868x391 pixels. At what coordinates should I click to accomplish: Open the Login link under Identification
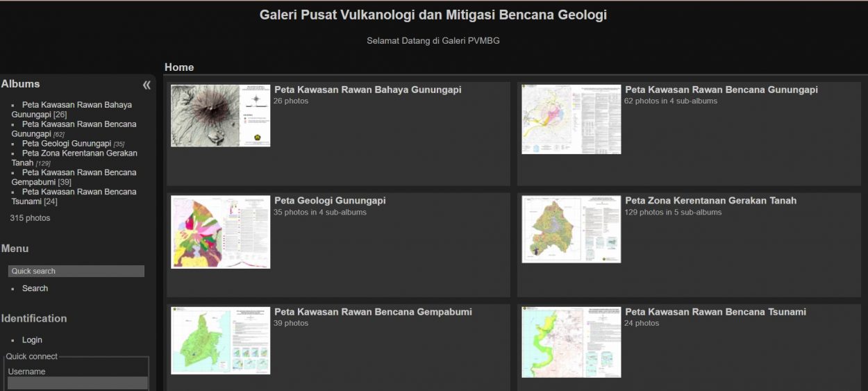tap(32, 340)
